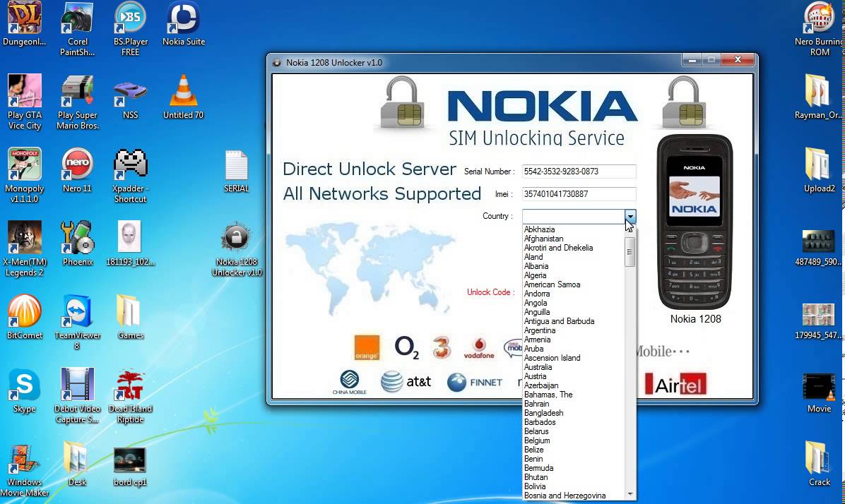This screenshot has height=504, width=845.
Task: Pick Algeria from the list
Action: (x=535, y=275)
